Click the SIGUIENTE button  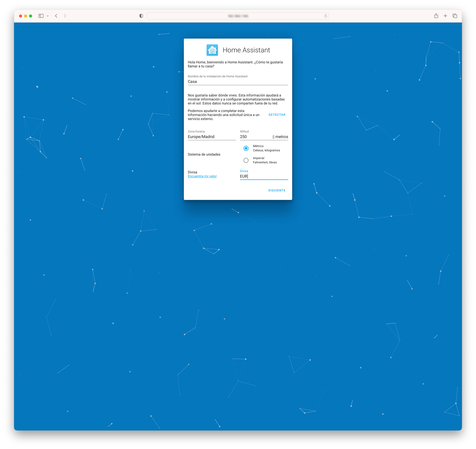(277, 190)
